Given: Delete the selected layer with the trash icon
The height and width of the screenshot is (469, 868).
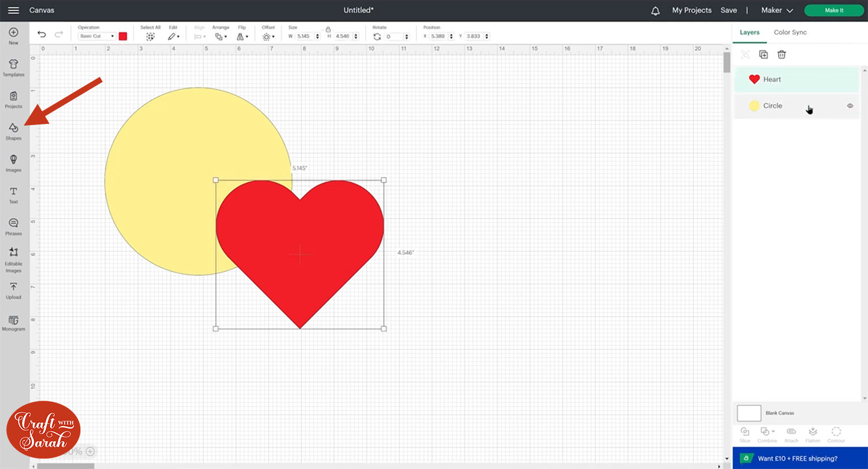Looking at the screenshot, I should tap(782, 54).
